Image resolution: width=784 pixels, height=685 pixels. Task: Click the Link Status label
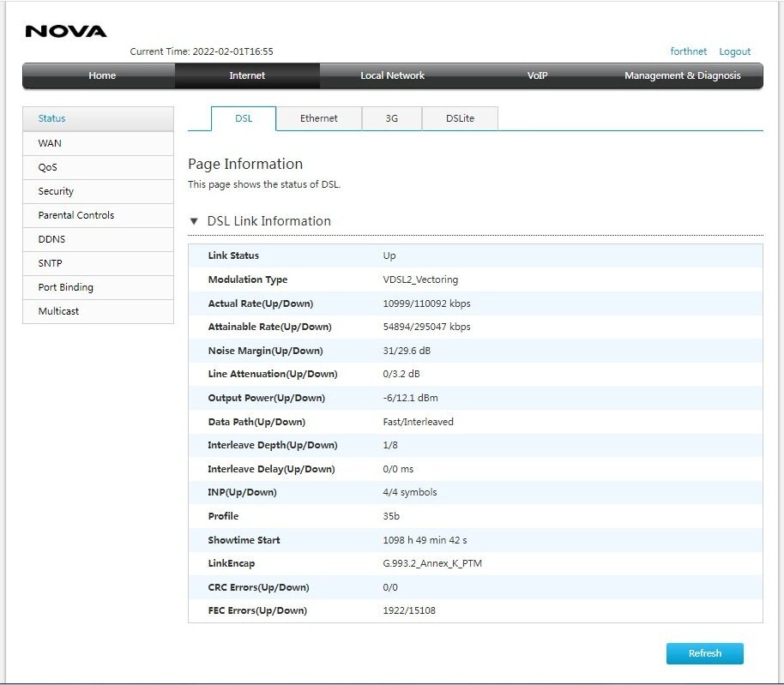[x=233, y=255]
